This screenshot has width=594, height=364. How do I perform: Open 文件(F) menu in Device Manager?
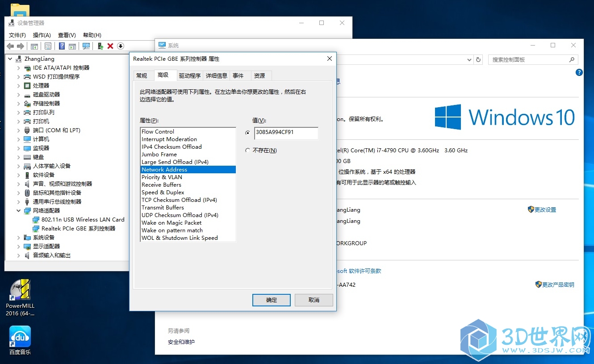point(17,35)
